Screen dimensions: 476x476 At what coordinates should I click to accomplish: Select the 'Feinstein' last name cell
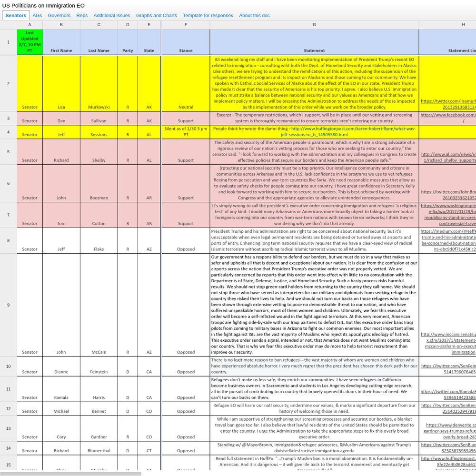(99, 367)
